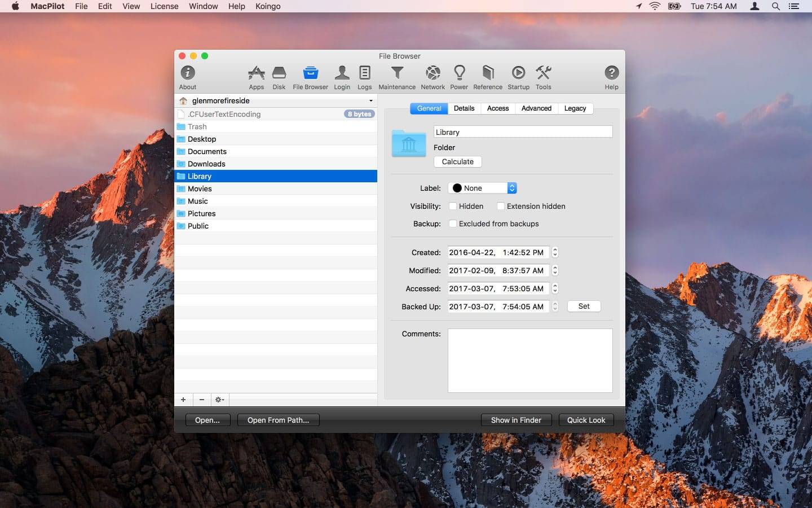
Task: Click the Calculate size button
Action: (x=457, y=162)
